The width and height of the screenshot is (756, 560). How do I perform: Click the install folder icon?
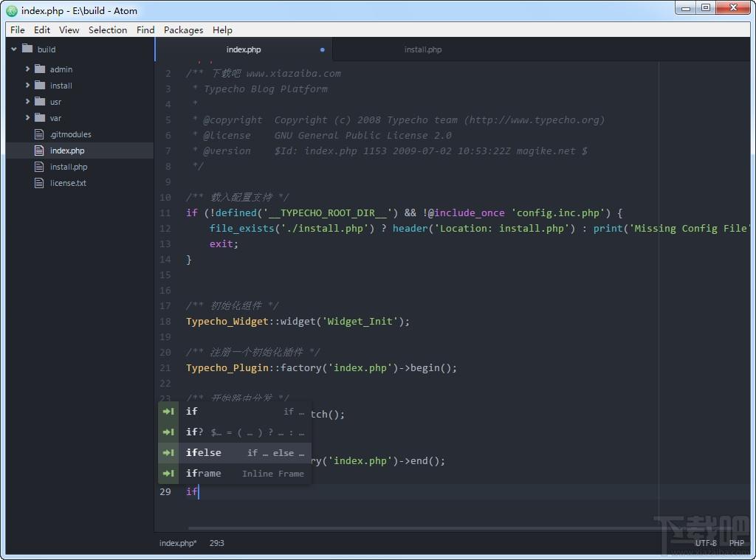click(40, 86)
